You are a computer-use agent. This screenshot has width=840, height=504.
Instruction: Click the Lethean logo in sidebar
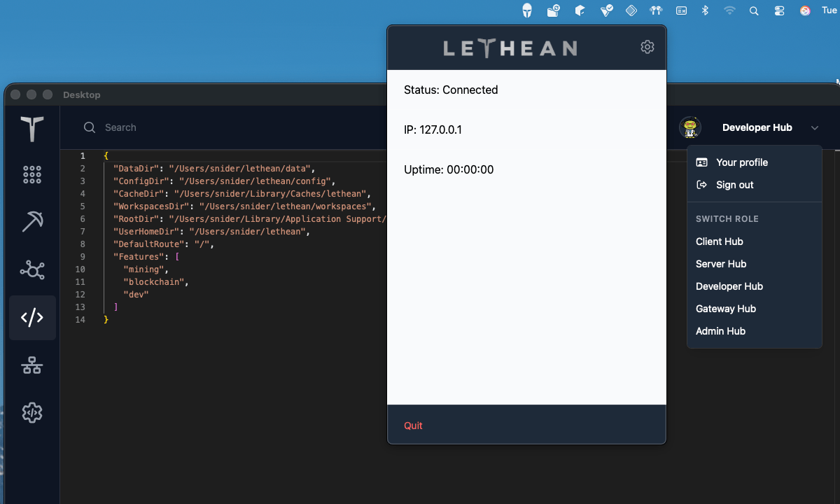(x=32, y=129)
